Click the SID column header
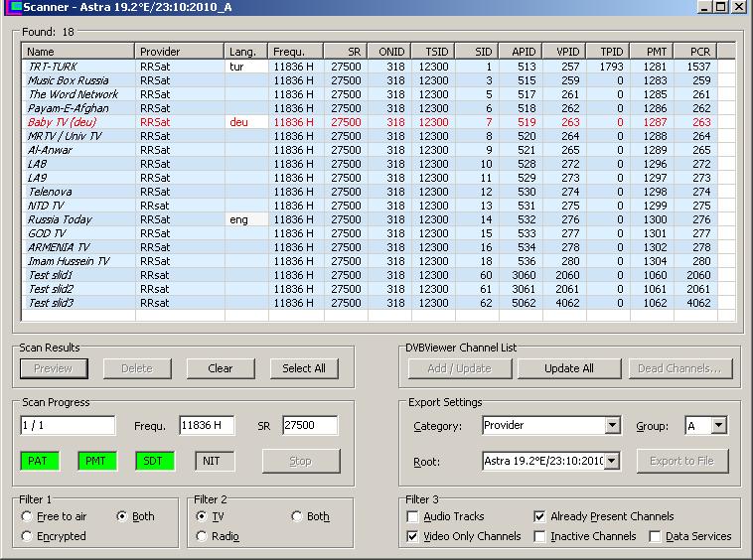Image resolution: width=753 pixels, height=560 pixels. 476,51
